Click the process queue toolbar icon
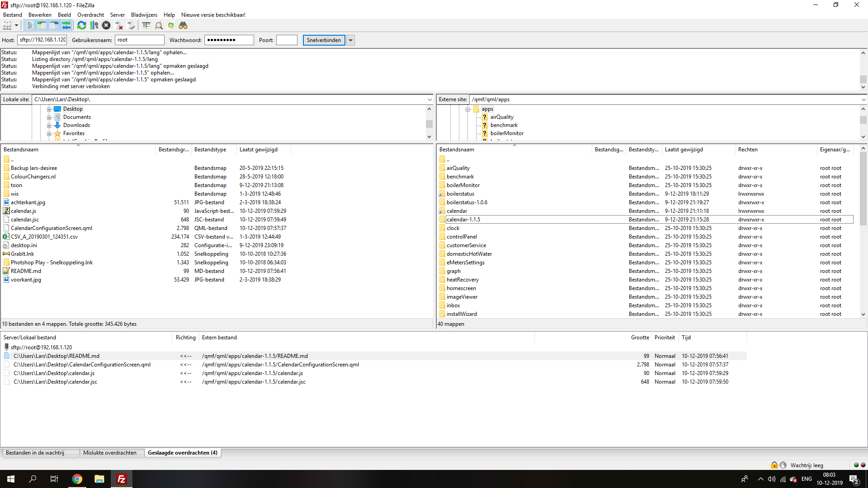 coord(94,25)
